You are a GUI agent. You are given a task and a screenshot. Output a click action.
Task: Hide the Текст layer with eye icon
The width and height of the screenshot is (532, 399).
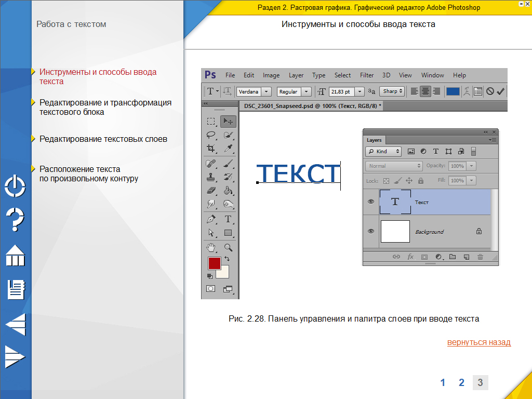pos(371,202)
